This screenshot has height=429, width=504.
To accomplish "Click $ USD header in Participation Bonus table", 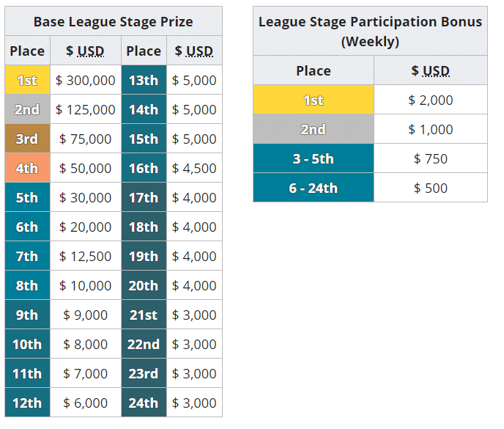I will (x=430, y=70).
